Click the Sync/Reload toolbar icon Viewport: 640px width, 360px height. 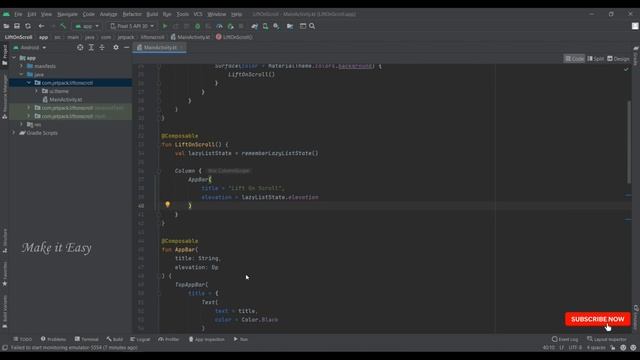(28, 26)
